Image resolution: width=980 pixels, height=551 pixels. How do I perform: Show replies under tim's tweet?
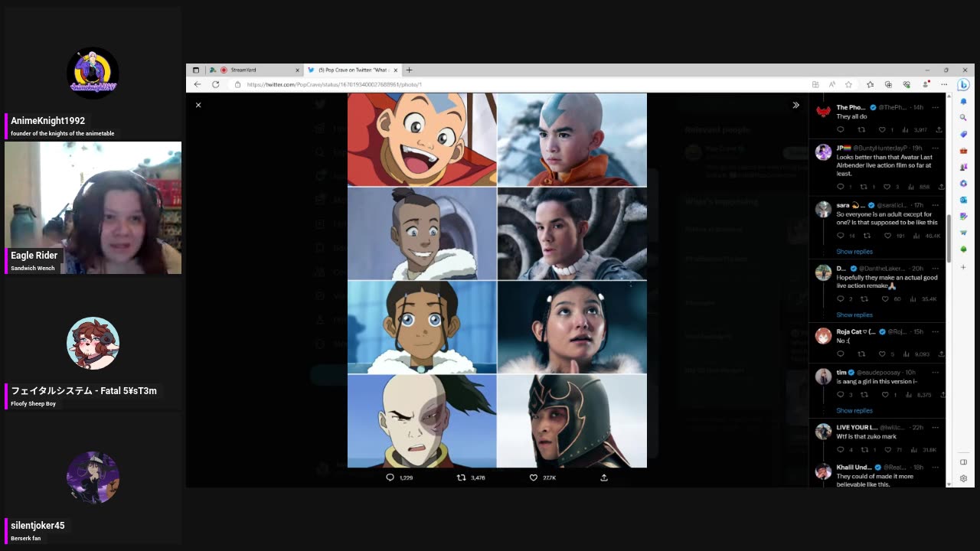(x=854, y=411)
